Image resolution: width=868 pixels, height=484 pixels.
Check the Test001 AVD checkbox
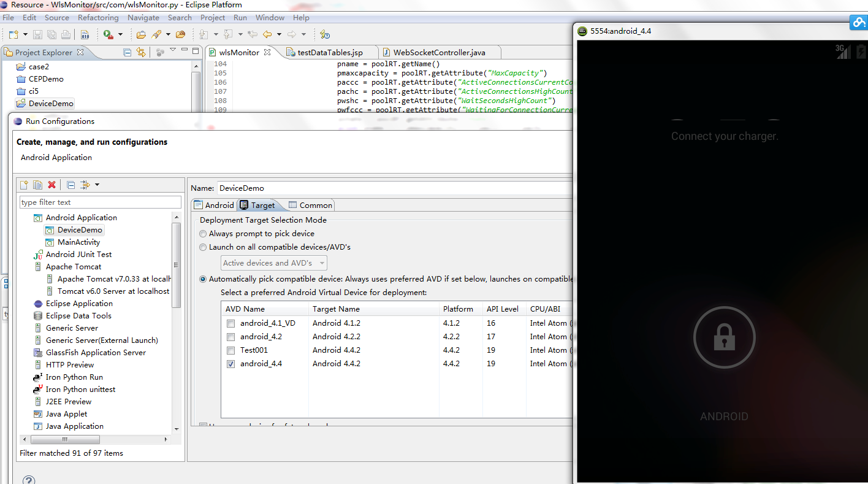click(x=230, y=350)
